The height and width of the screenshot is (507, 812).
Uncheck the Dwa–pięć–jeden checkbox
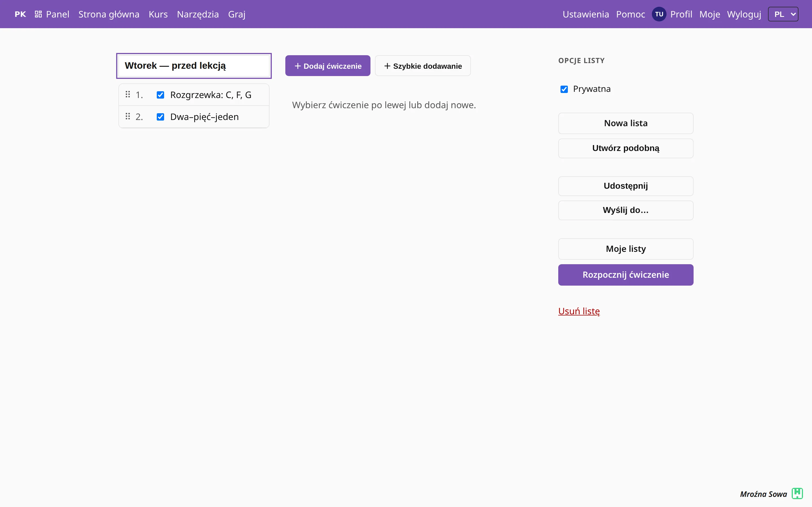click(x=160, y=117)
